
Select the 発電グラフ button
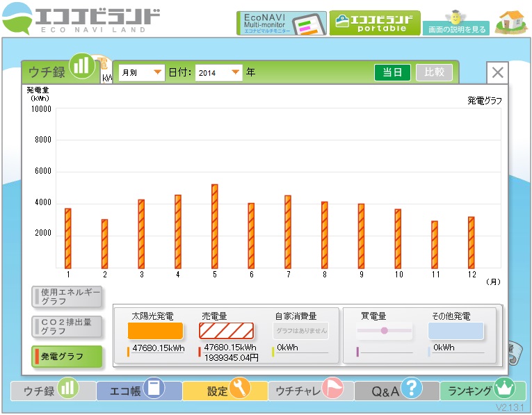67,357
